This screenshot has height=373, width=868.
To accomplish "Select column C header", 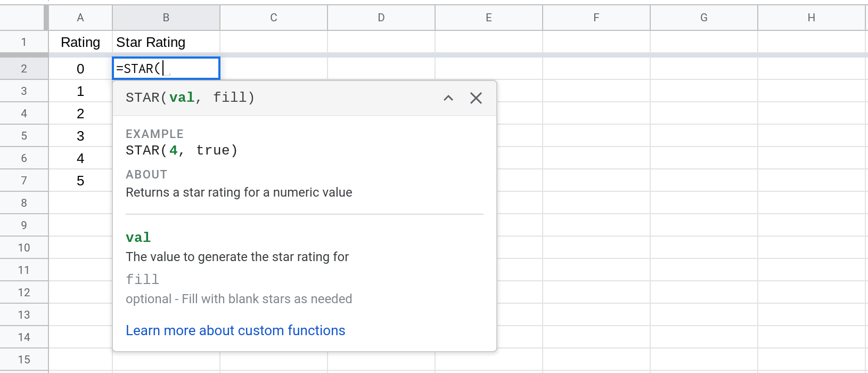I will [x=274, y=18].
